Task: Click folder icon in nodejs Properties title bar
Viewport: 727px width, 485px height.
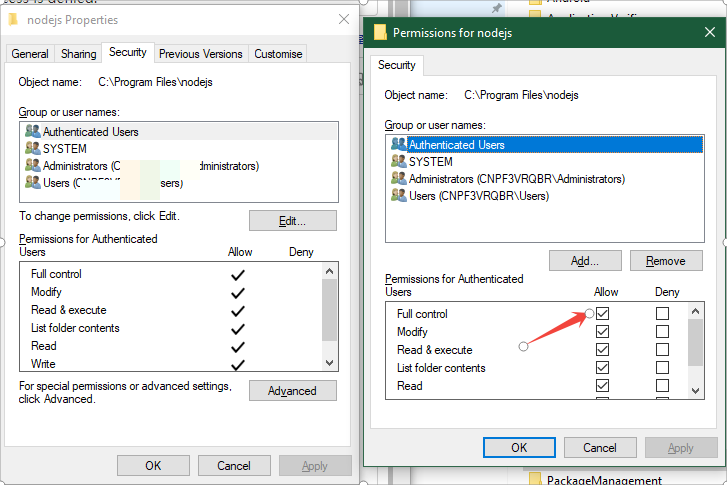Action: click(x=13, y=19)
